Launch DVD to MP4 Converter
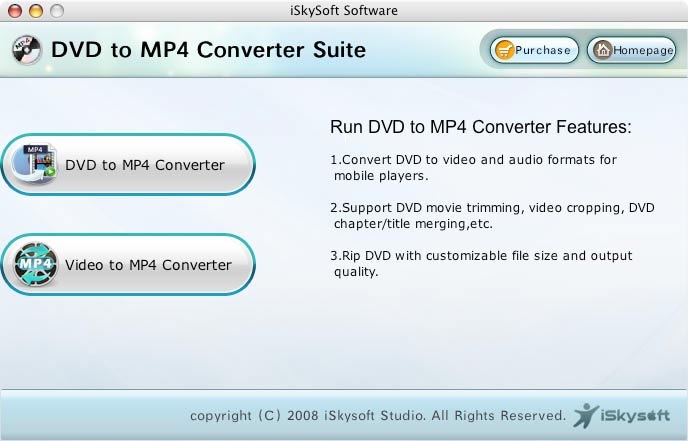Image resolution: width=688 pixels, height=441 pixels. tap(128, 165)
